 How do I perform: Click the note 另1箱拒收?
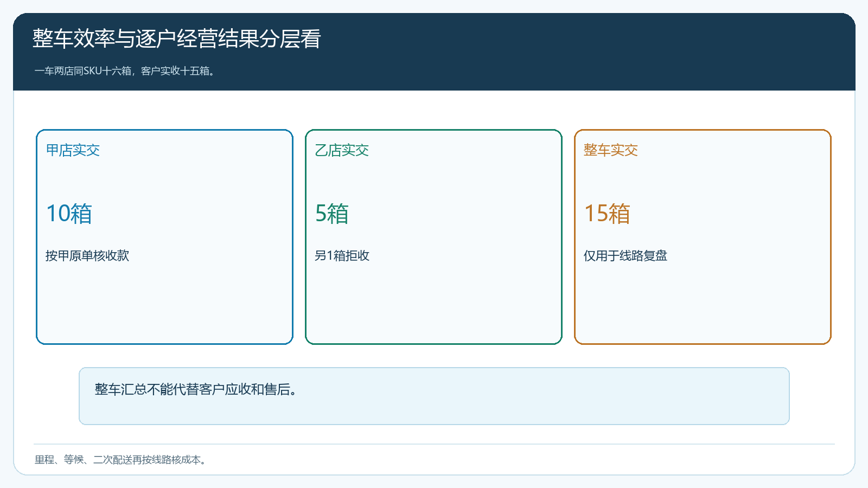342,255
